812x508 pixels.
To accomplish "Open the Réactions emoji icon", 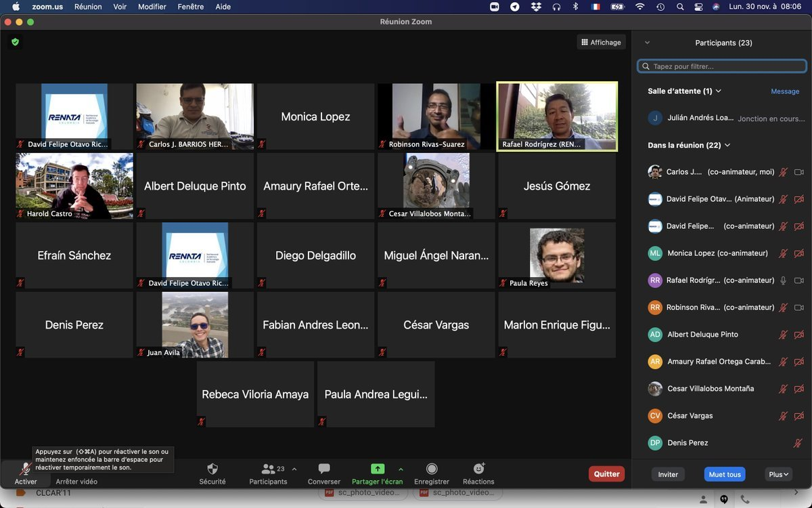I will tap(478, 469).
